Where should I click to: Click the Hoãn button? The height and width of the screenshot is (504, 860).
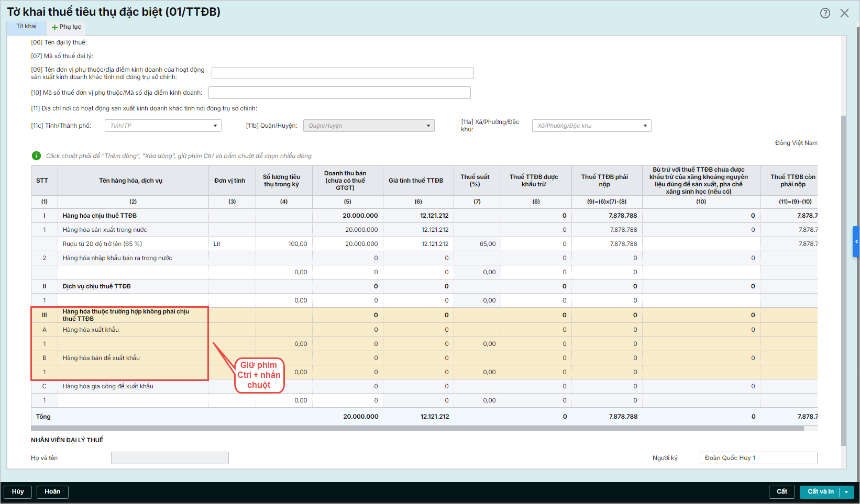(52, 492)
